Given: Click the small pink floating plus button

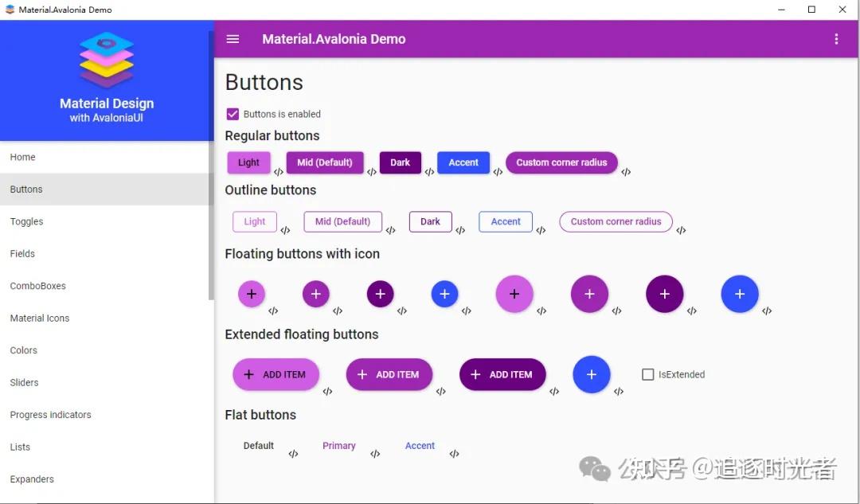Looking at the screenshot, I should pos(252,293).
